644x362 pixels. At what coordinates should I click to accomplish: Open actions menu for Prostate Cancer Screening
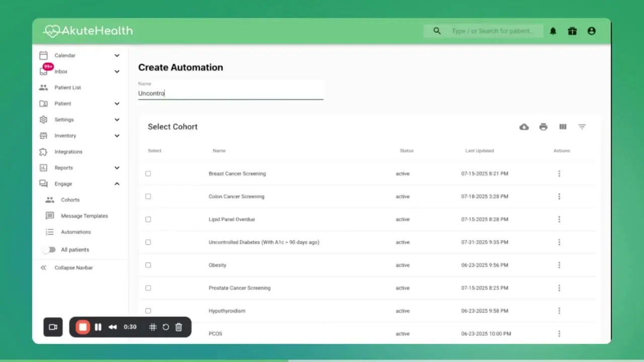point(559,288)
